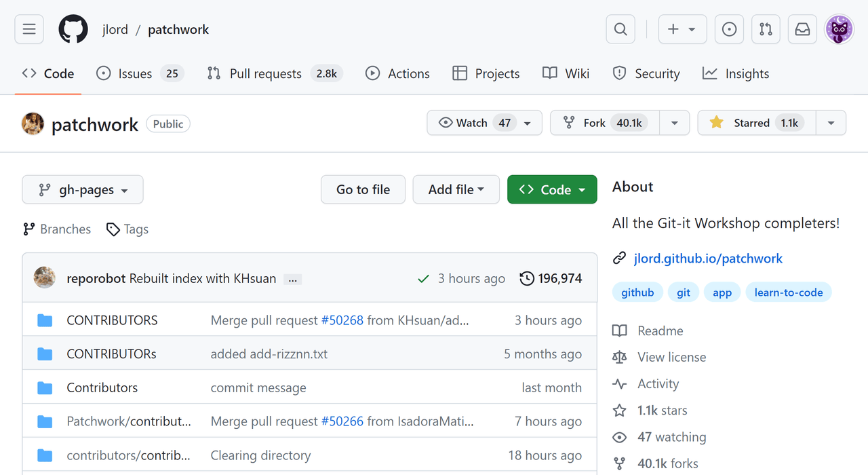The width and height of the screenshot is (868, 475).
Task: Click the user profile avatar
Action: (839, 29)
